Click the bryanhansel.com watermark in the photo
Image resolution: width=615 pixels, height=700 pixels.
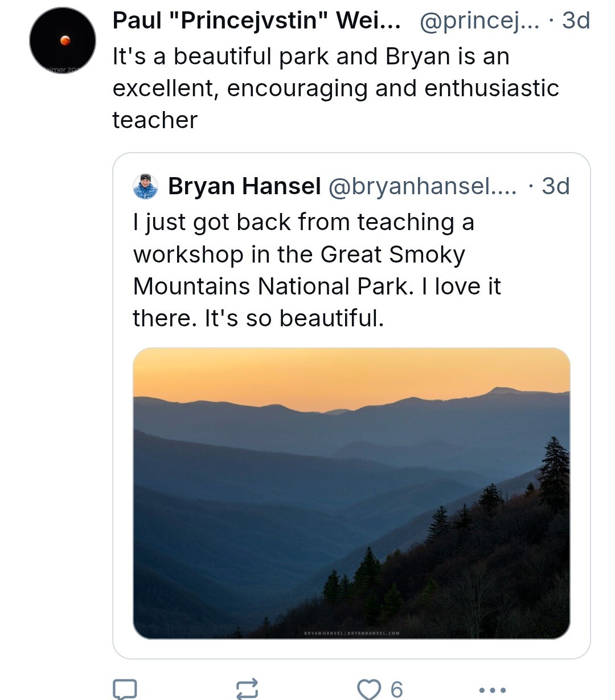tap(374, 633)
